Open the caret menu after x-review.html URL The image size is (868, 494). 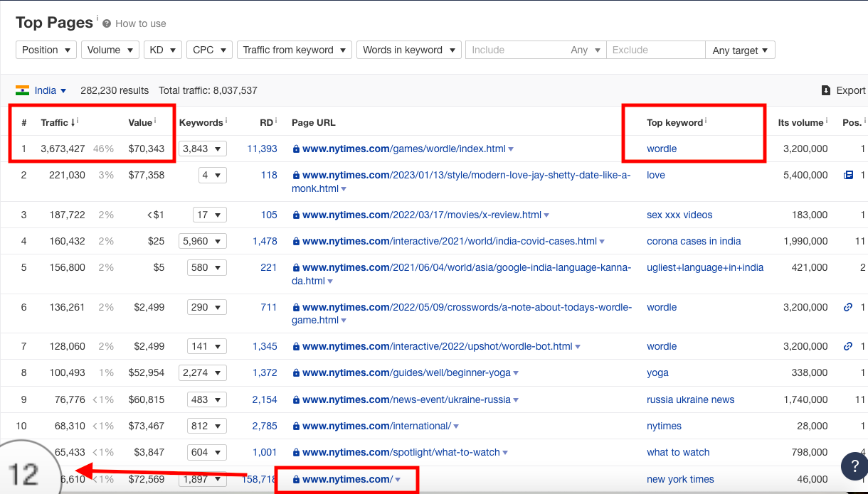point(546,215)
